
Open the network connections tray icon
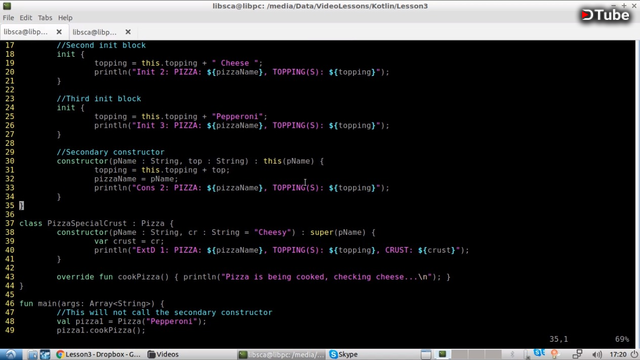pos(577,354)
